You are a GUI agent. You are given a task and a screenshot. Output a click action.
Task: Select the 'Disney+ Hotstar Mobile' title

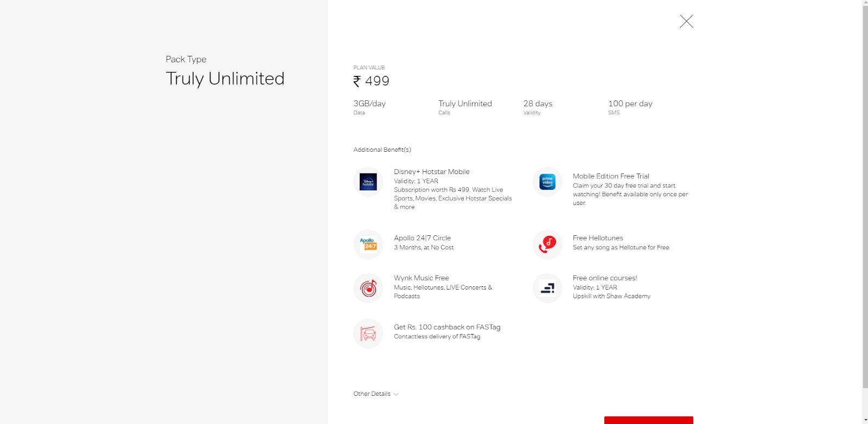click(432, 172)
